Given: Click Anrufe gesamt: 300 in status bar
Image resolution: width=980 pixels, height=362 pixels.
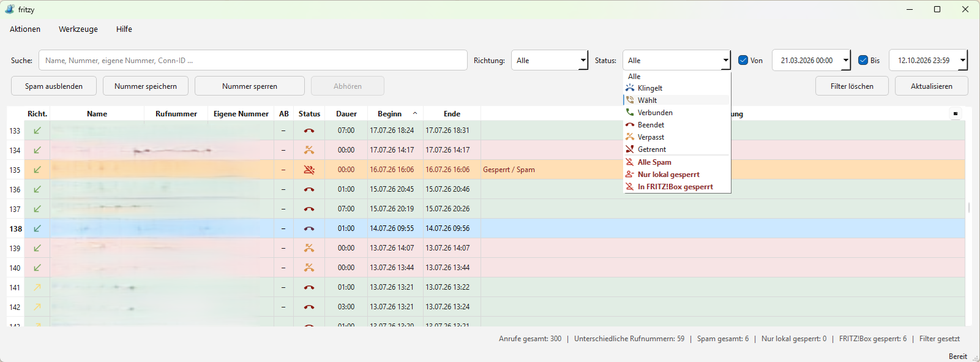Looking at the screenshot, I should pyautogui.click(x=530, y=339).
